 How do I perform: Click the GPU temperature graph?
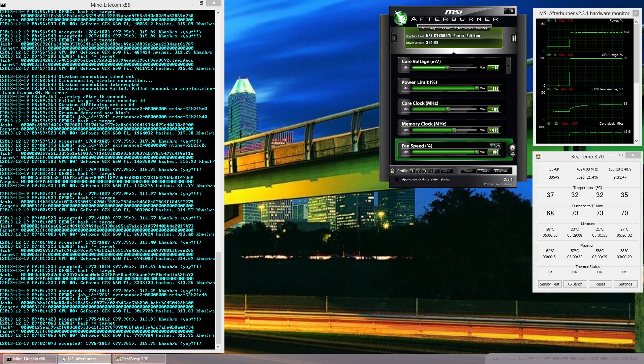(x=585, y=106)
